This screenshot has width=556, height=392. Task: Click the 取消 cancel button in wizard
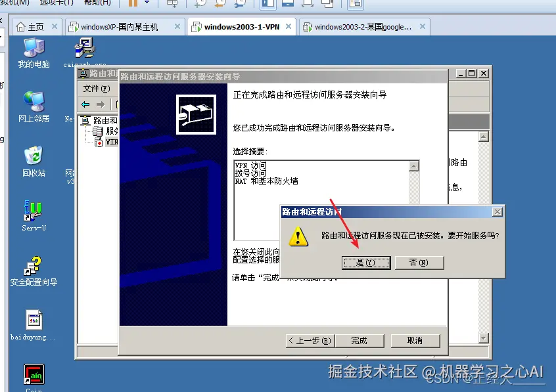pyautogui.click(x=415, y=341)
